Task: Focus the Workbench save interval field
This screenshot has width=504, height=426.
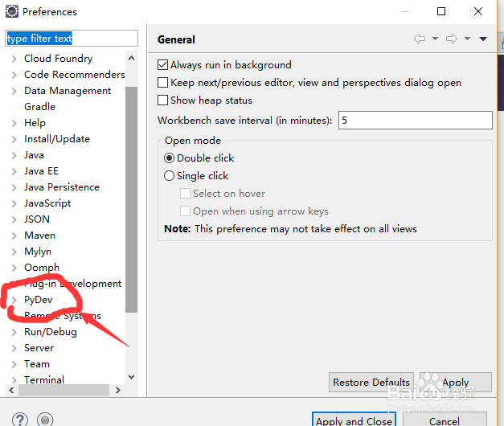Action: [415, 120]
